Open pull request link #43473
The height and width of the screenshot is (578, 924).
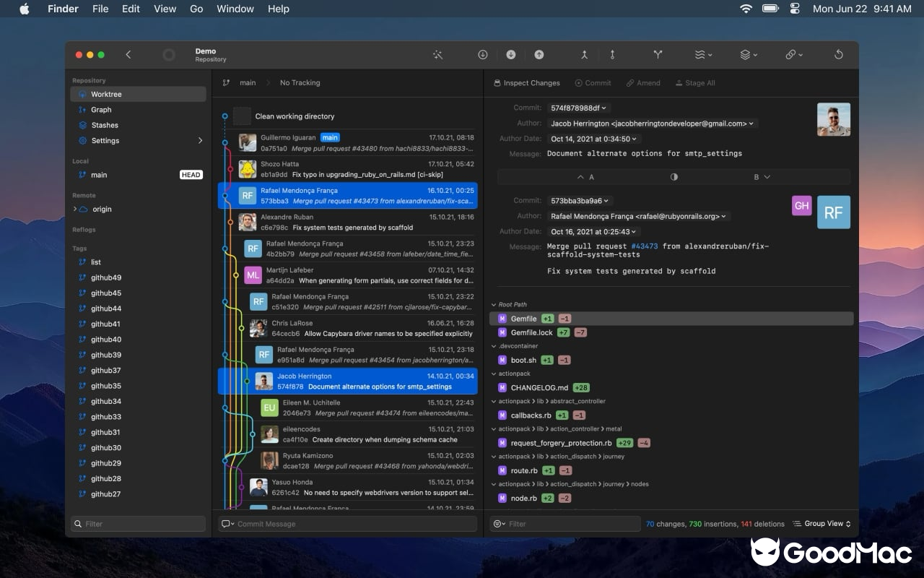tap(645, 246)
